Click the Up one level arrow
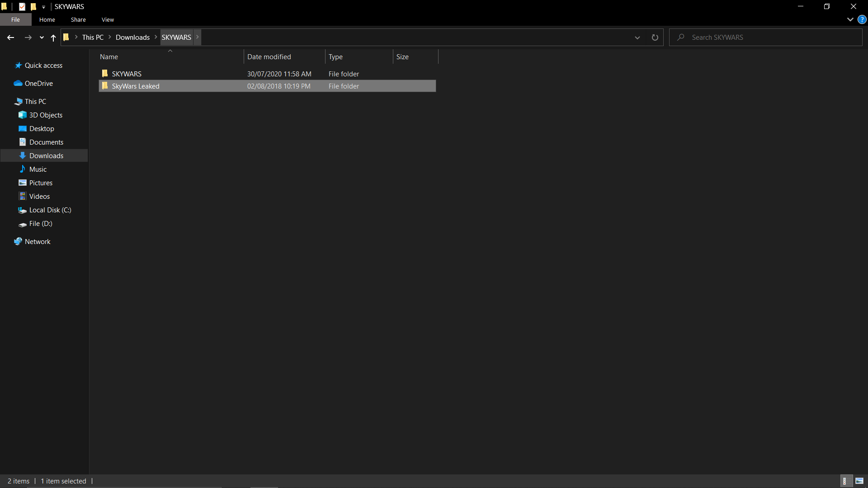This screenshot has width=868, height=488. (53, 38)
